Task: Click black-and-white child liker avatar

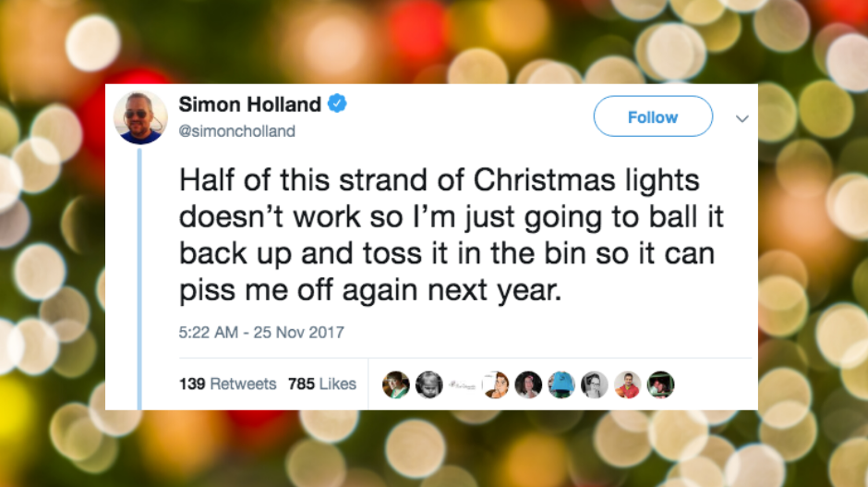Action: pyautogui.click(x=429, y=384)
